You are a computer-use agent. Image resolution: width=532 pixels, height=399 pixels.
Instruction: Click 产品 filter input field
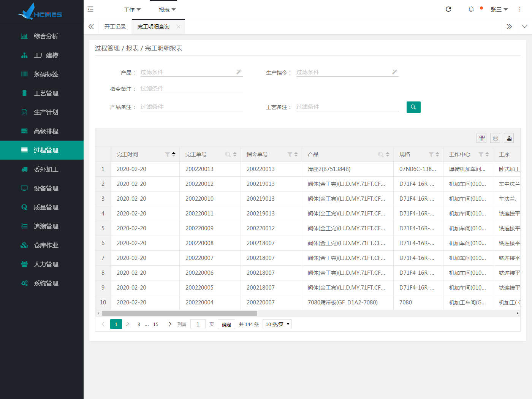(x=192, y=72)
